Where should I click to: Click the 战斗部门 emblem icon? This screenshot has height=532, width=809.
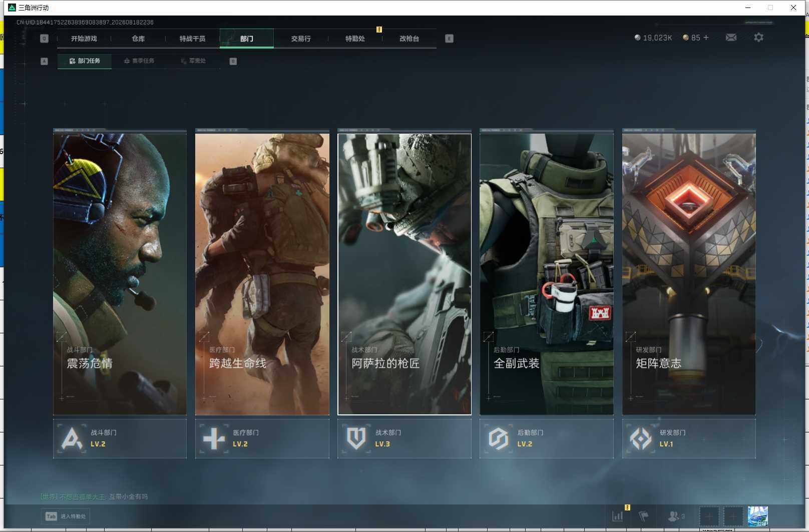coord(72,438)
